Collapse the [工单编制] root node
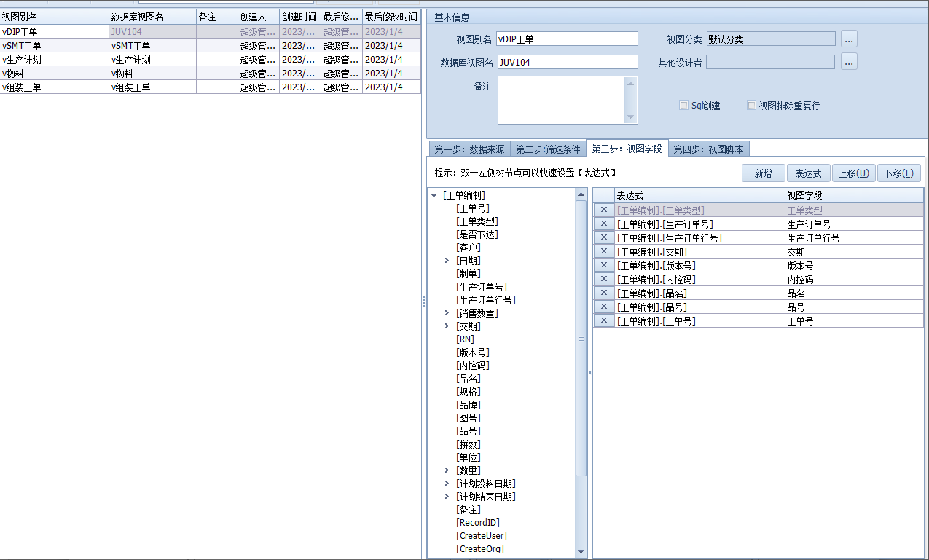 (434, 195)
